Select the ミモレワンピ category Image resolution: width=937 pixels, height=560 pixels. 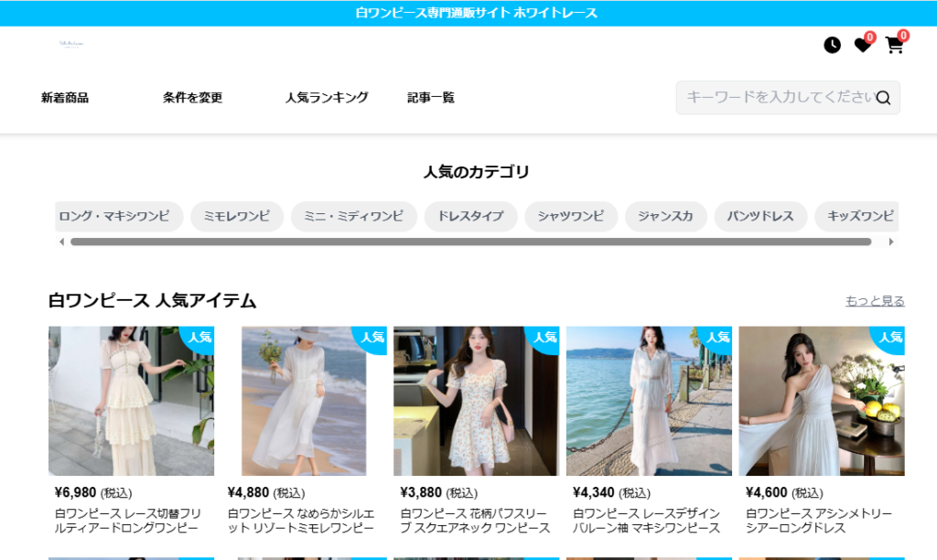coord(237,216)
